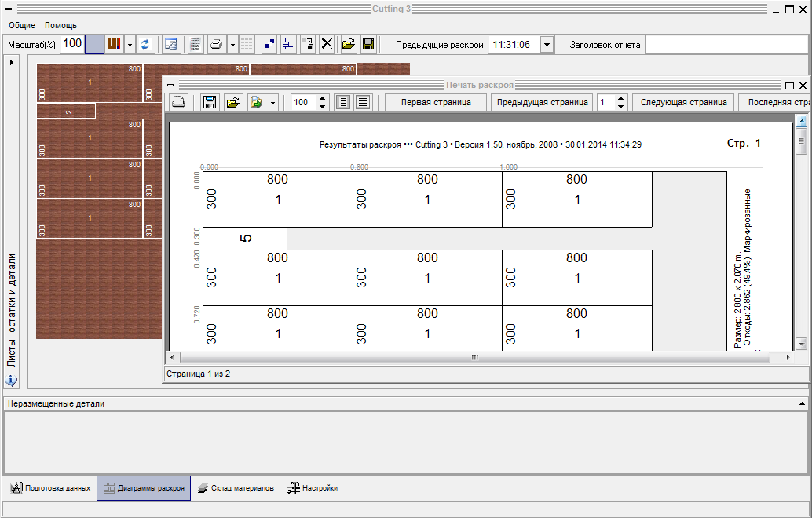The width and height of the screenshot is (812, 518).
Task: Close the Печать раскроя window
Action: 803,85
